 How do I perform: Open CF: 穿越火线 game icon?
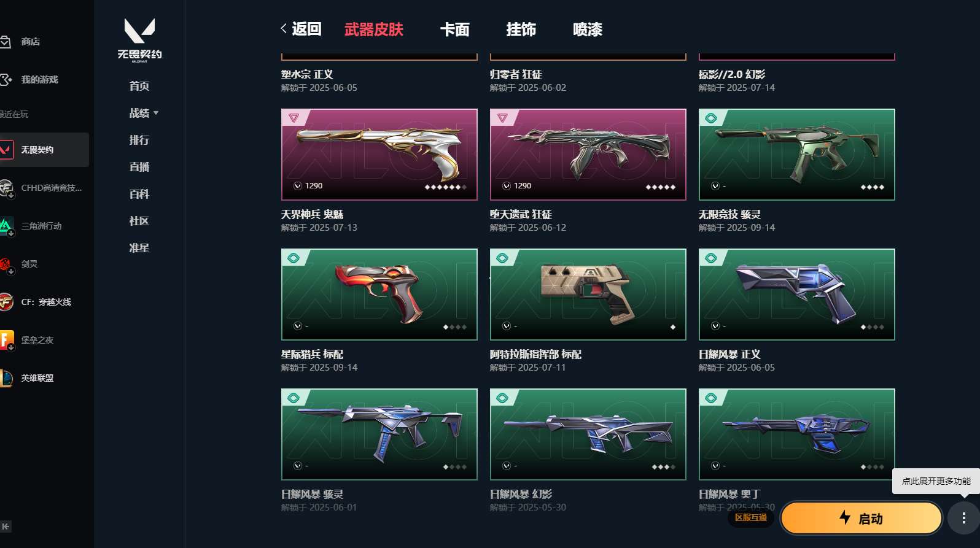tap(6, 302)
